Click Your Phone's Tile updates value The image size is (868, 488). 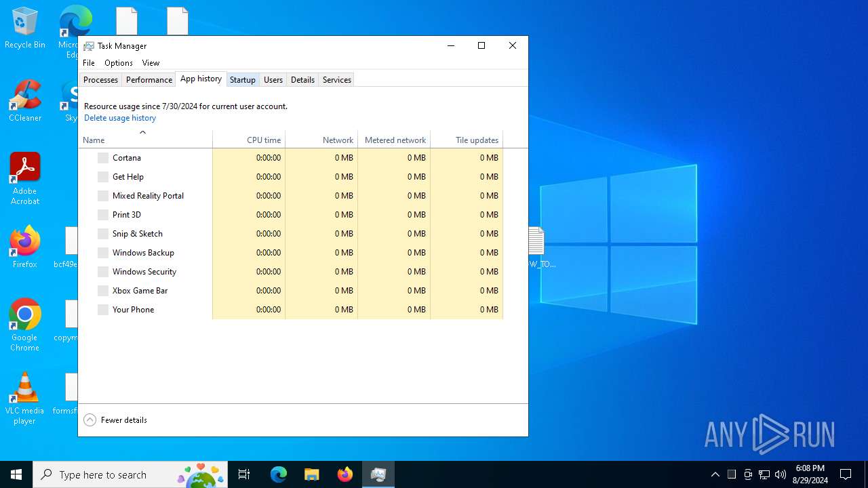pyautogui.click(x=489, y=310)
